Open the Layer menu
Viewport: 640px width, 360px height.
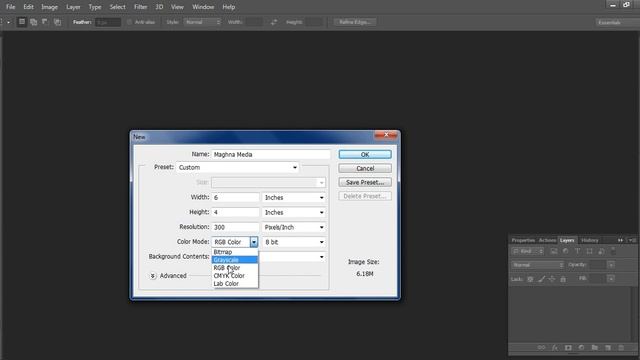[73, 7]
